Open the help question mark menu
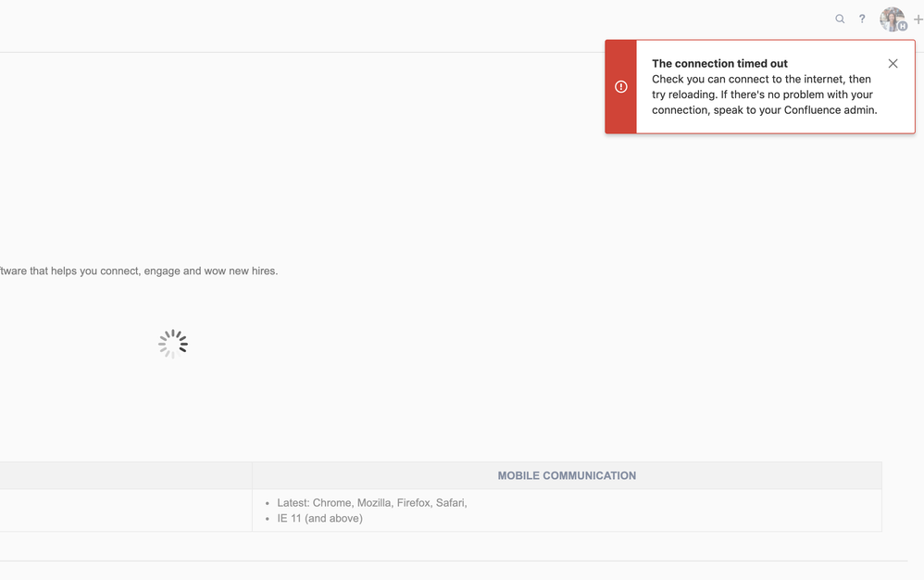This screenshot has width=924, height=580. (x=862, y=19)
